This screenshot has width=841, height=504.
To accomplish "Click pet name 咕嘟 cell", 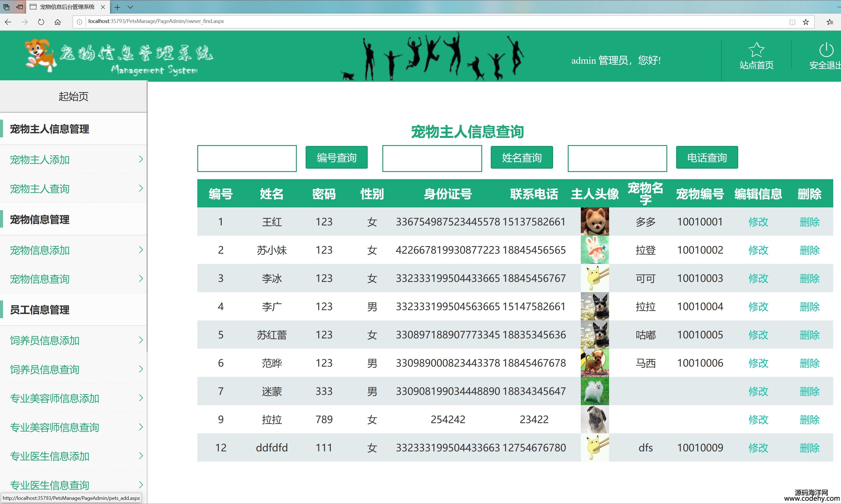I will pyautogui.click(x=646, y=335).
